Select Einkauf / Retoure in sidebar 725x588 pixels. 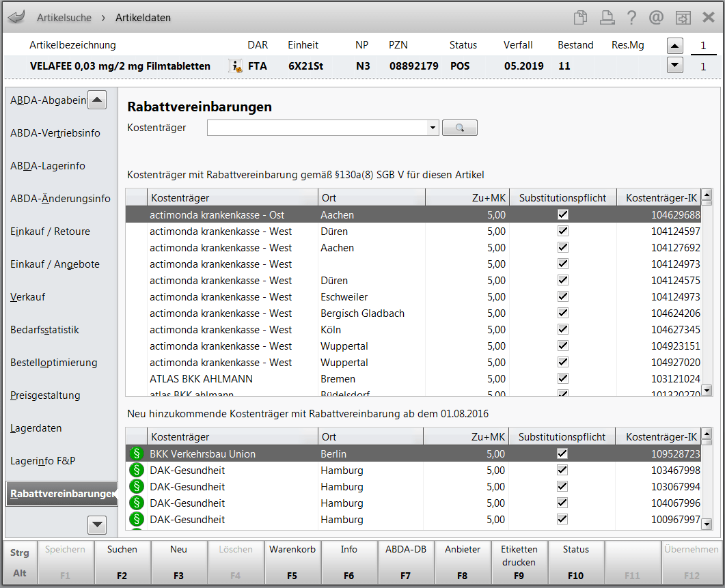50,232
